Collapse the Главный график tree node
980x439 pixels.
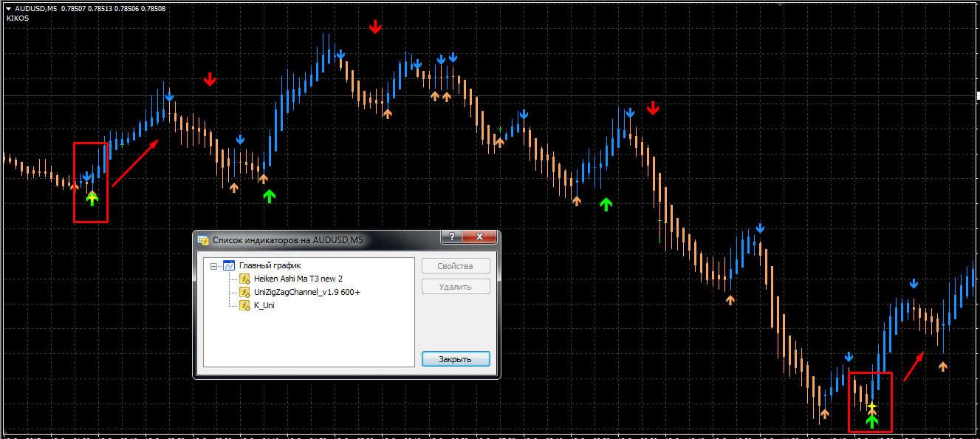(214, 266)
